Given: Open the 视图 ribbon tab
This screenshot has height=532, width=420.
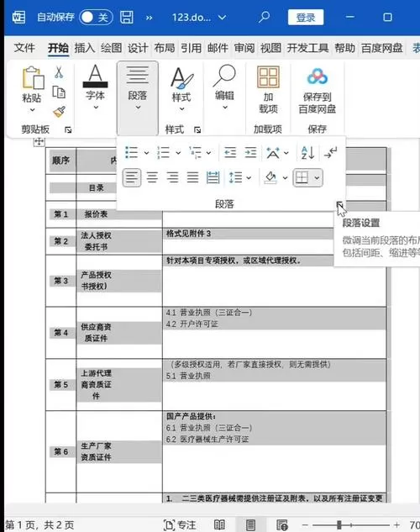Looking at the screenshot, I should tap(270, 48).
